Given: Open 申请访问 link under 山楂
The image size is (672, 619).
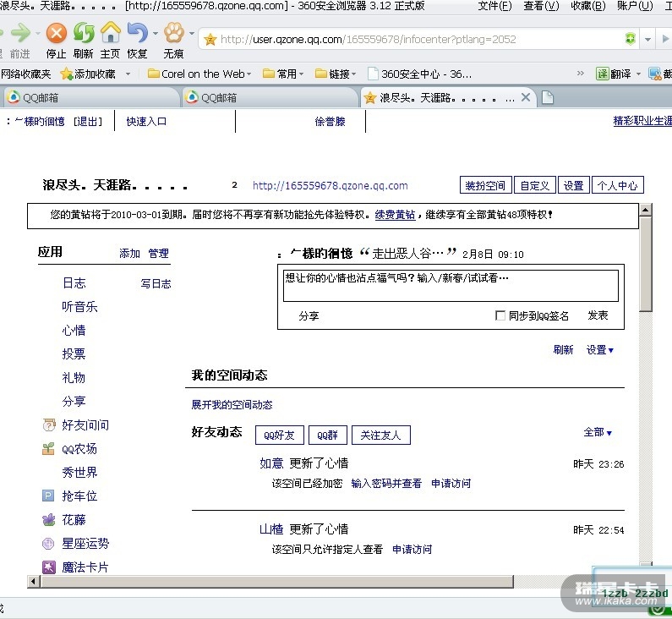Looking at the screenshot, I should tap(412, 549).
